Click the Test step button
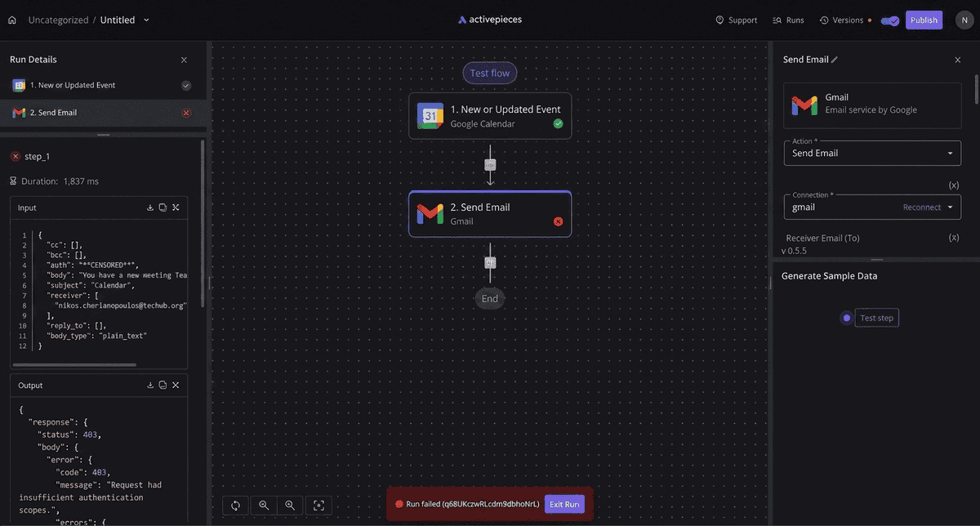 877,318
